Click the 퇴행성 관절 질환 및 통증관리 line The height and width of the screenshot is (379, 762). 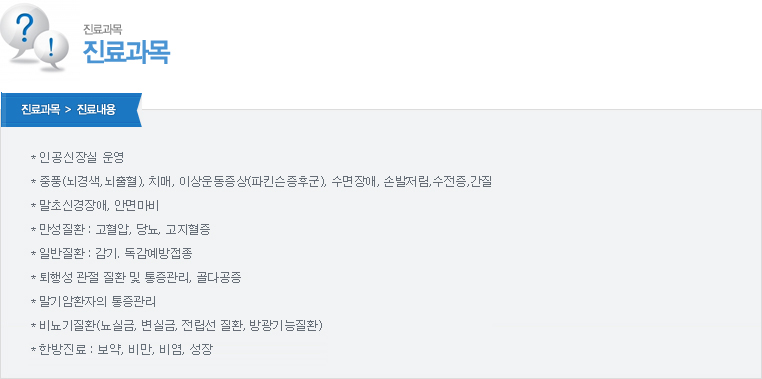click(x=136, y=278)
